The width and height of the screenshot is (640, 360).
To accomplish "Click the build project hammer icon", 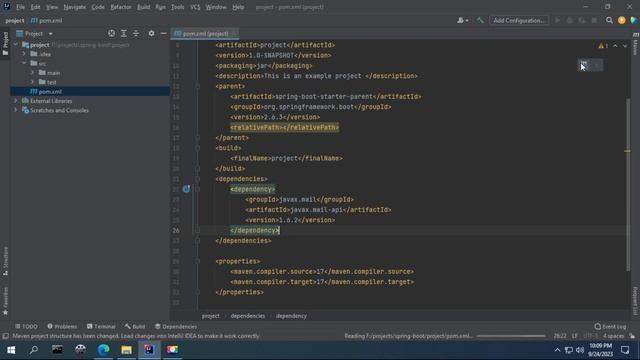I will pyautogui.click(x=480, y=20).
